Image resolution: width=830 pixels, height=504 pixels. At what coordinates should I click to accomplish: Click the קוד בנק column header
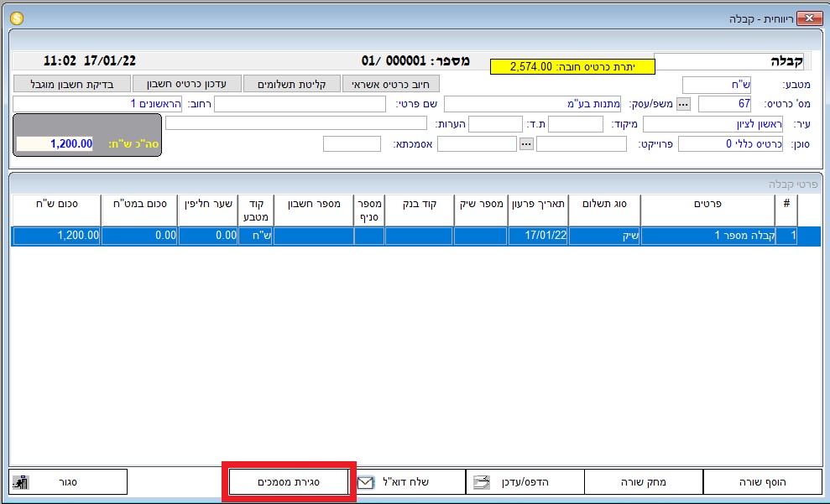click(420, 210)
